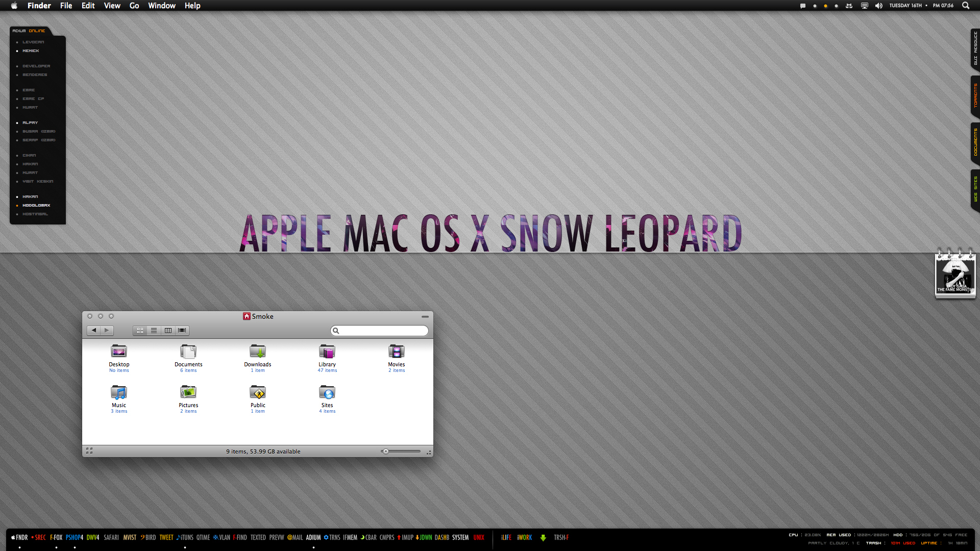
Task: Click the Spotlight magnifier in menu bar
Action: [966, 6]
